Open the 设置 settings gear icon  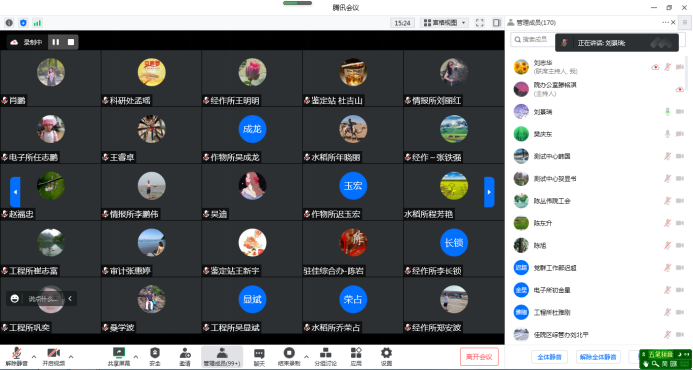pos(386,352)
